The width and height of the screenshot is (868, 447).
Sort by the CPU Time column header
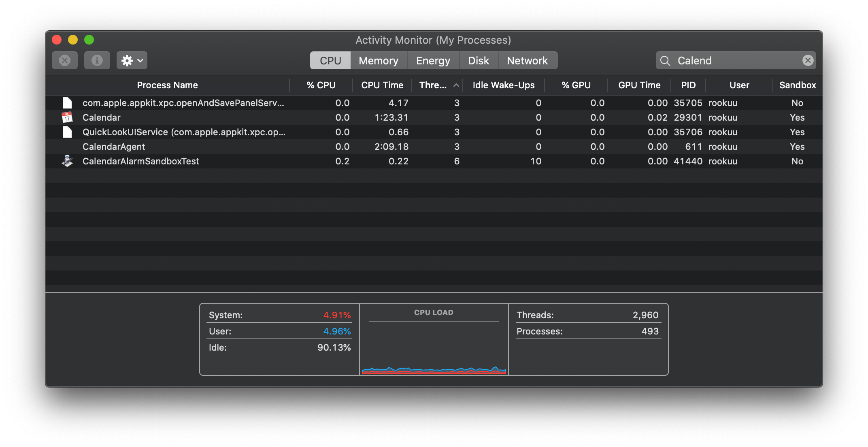[x=382, y=85]
